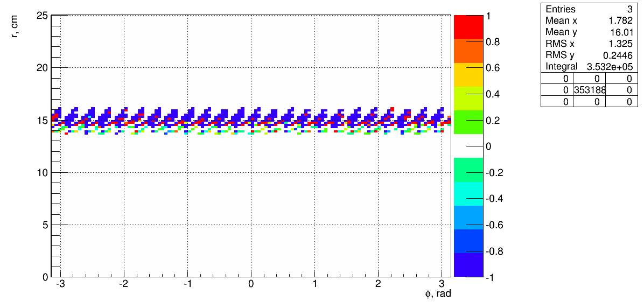The image size is (644, 308).
Task: Click the yellow palette band above 0.6
Action: pyautogui.click(x=468, y=75)
